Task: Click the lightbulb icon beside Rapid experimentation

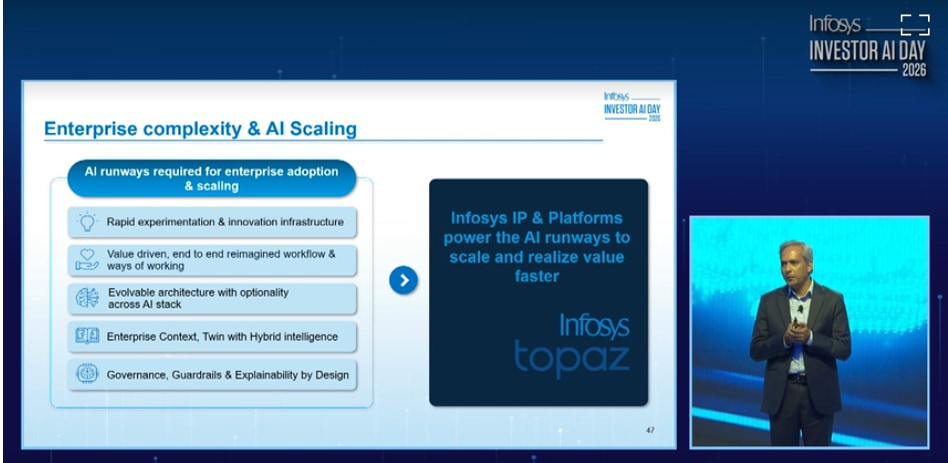Action: tap(87, 222)
